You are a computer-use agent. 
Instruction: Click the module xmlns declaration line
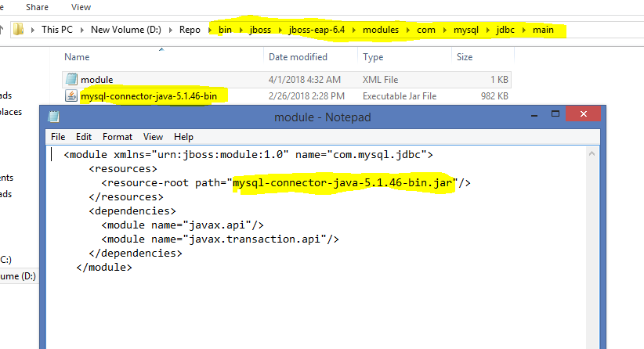pyautogui.click(x=248, y=155)
